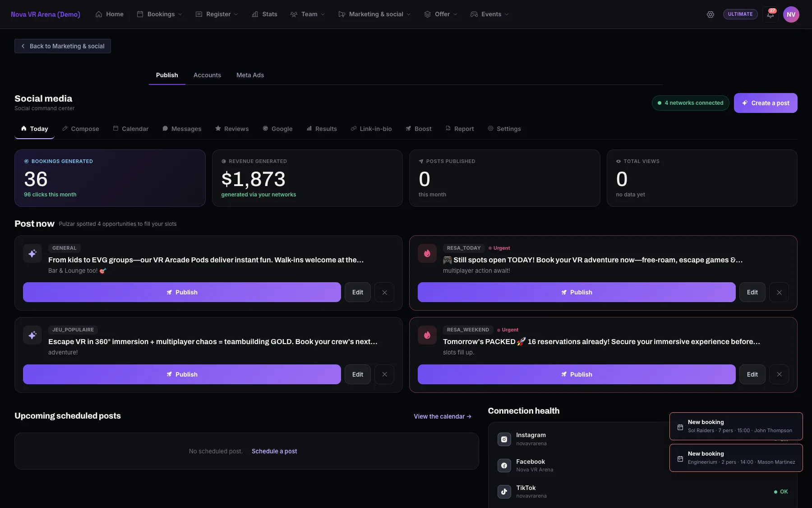Image resolution: width=812 pixels, height=508 pixels.
Task: Publish the RESA_WEEKEND Tomorrow's PACKED post
Action: pyautogui.click(x=577, y=374)
